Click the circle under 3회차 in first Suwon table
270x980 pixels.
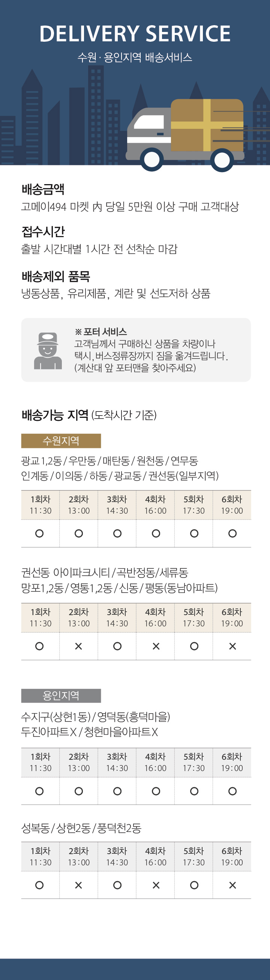(x=117, y=533)
